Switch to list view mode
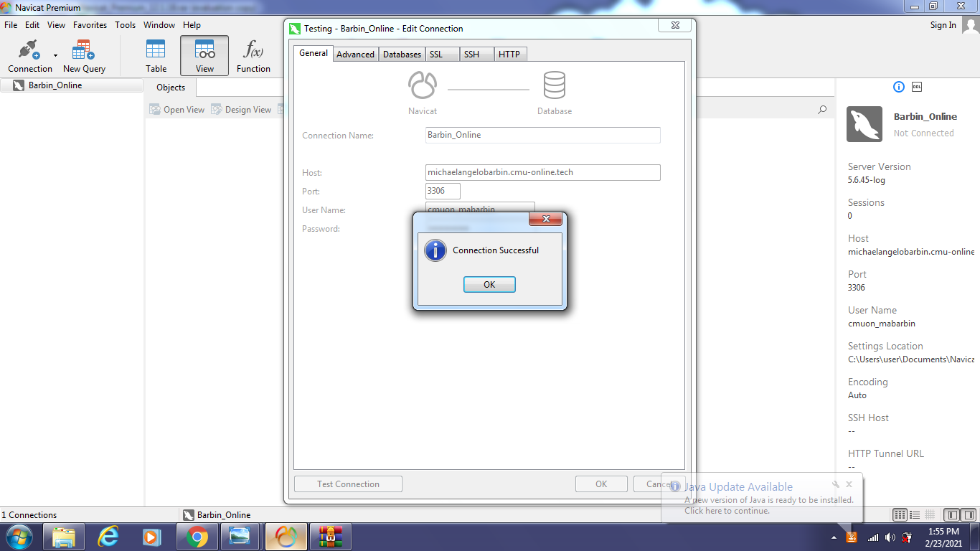The width and height of the screenshot is (980, 551). point(915,515)
